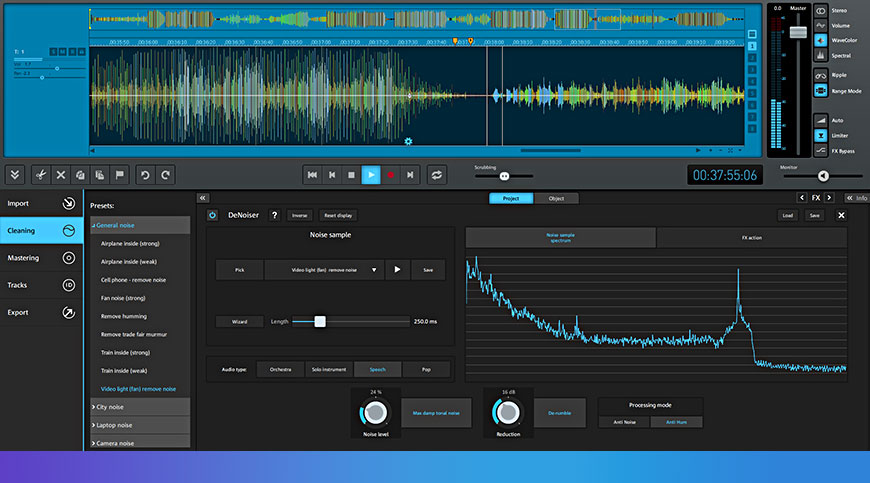Enable the Limiter toggle
This screenshot has height=483, width=870.
(821, 135)
